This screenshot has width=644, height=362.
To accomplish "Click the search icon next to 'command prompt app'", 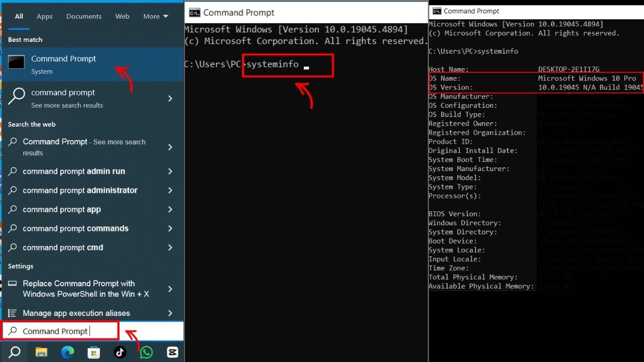I will point(13,210).
